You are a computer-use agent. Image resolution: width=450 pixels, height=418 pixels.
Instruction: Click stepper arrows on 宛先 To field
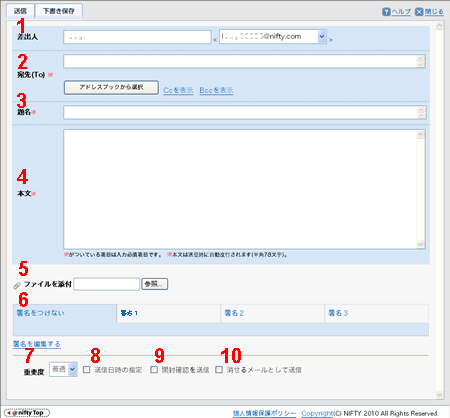(x=421, y=61)
